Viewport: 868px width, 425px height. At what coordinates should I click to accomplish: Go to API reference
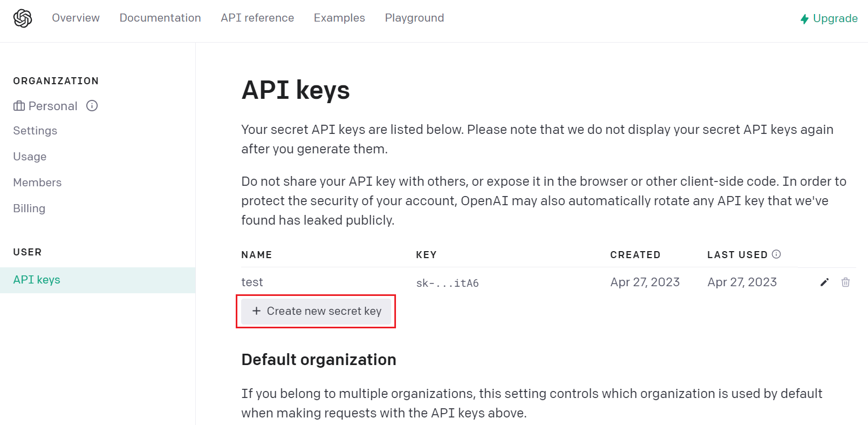[x=257, y=18]
